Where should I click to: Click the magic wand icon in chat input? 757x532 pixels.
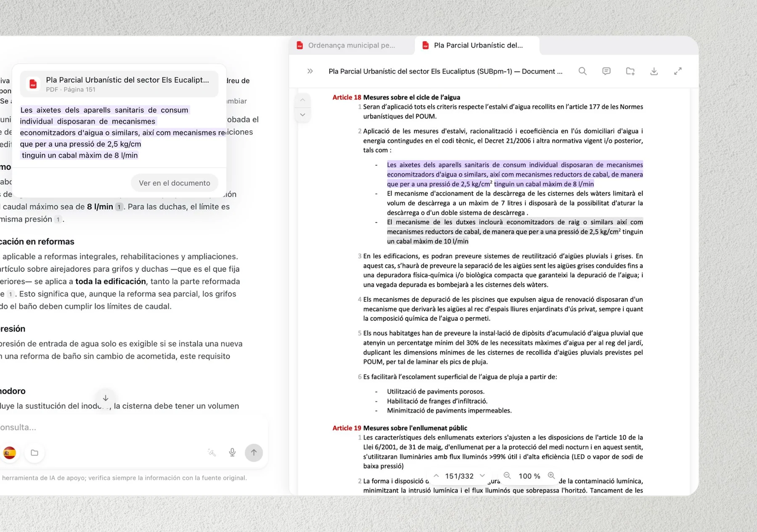point(212,453)
